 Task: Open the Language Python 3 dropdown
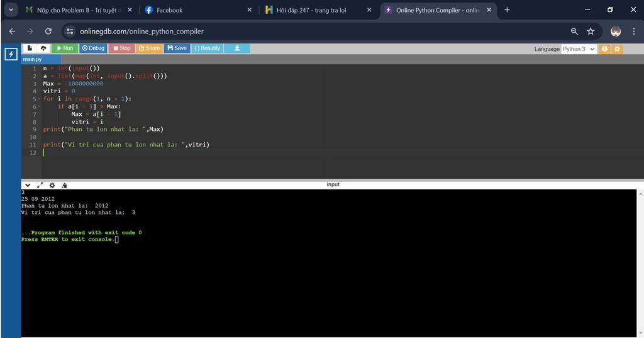[x=579, y=49]
